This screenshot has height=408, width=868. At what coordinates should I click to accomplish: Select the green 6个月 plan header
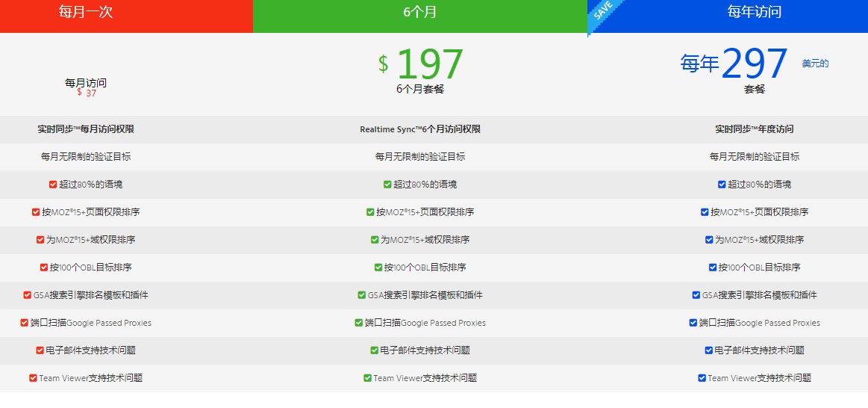[x=420, y=16]
